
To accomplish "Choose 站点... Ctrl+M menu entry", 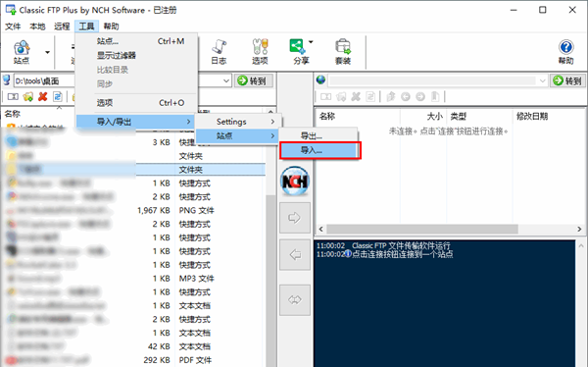I will 136,41.
